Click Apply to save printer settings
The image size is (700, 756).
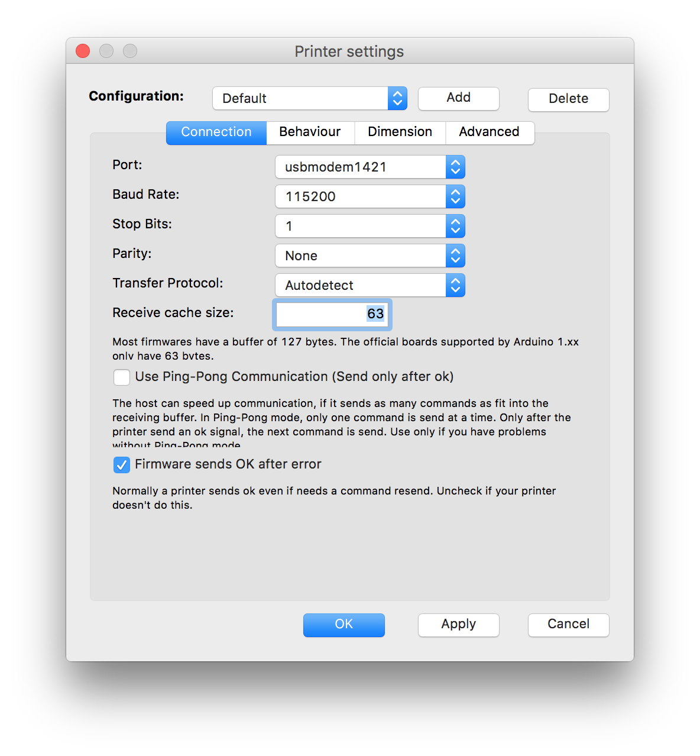(458, 625)
